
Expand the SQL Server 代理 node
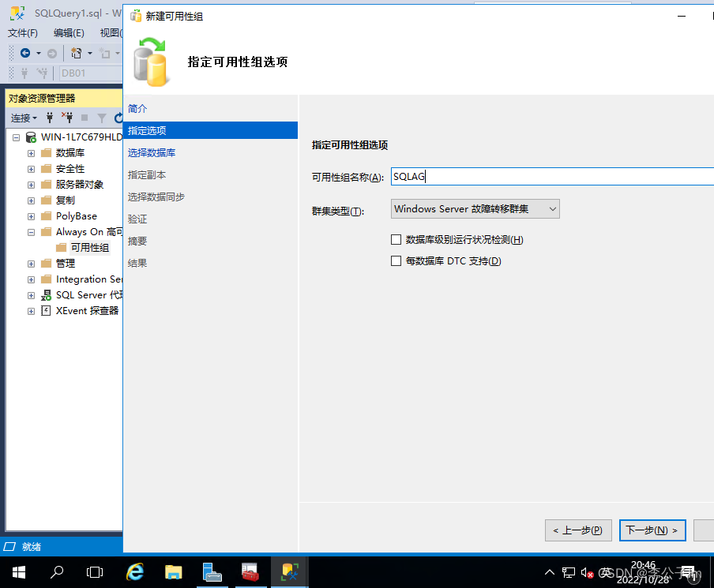coord(31,295)
